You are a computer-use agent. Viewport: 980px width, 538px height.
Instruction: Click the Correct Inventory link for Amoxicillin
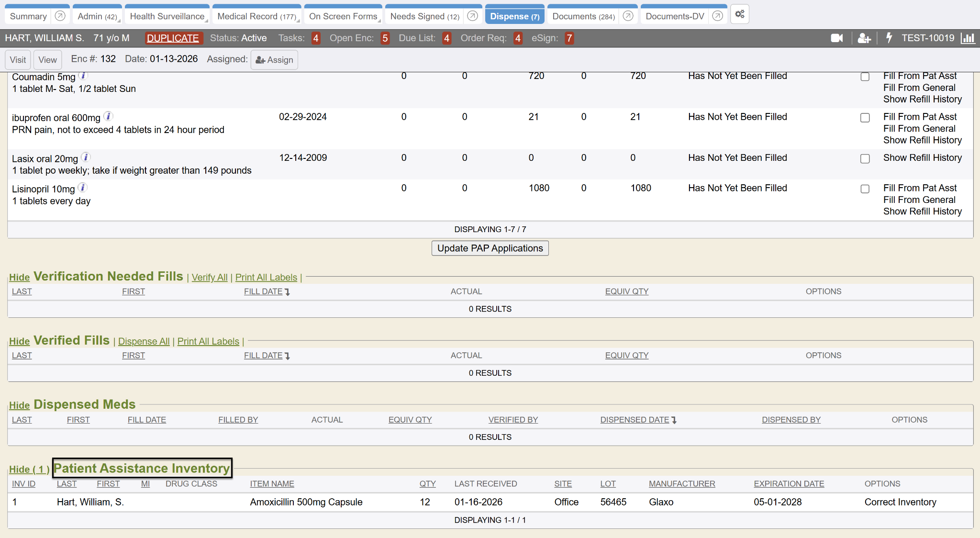[x=900, y=502]
